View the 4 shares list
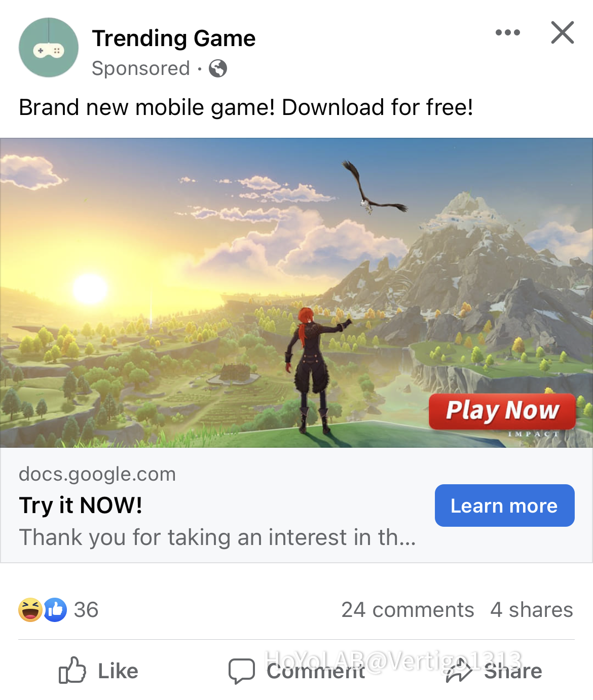 pos(532,610)
